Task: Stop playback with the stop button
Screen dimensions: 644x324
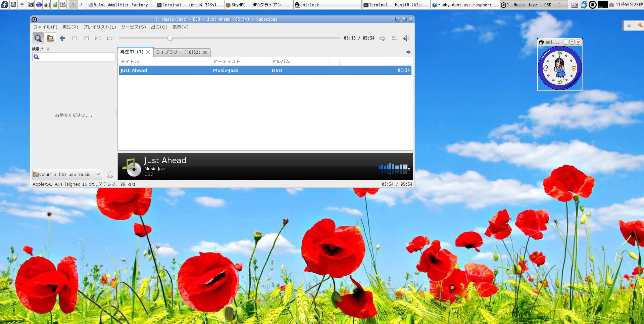Action: pos(87,38)
